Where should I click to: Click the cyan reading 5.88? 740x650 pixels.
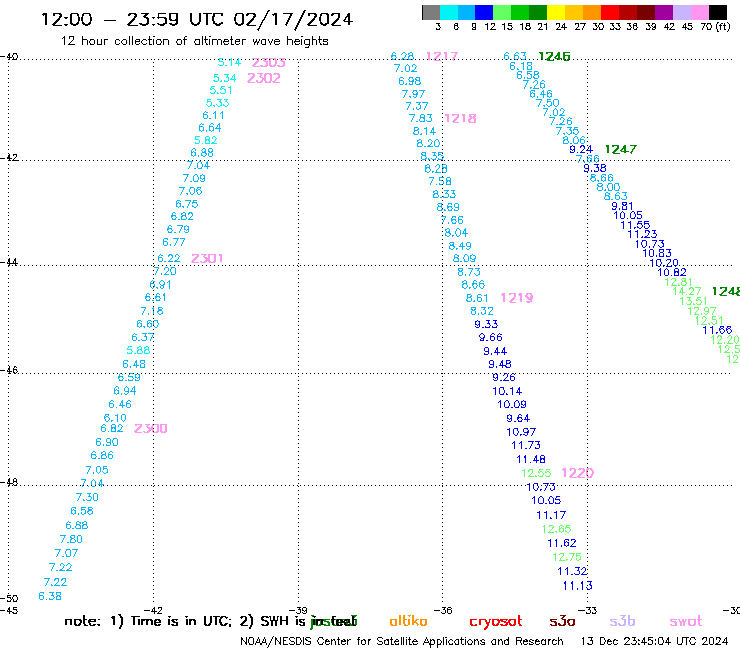coord(138,350)
